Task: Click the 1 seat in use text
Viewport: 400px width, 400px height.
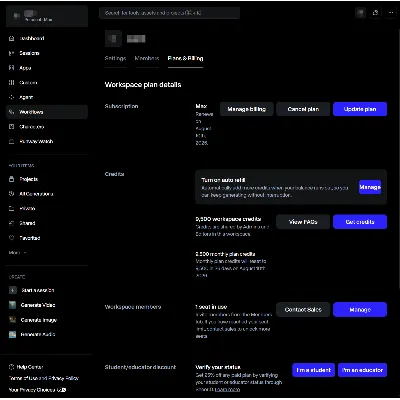Action: [x=211, y=307]
